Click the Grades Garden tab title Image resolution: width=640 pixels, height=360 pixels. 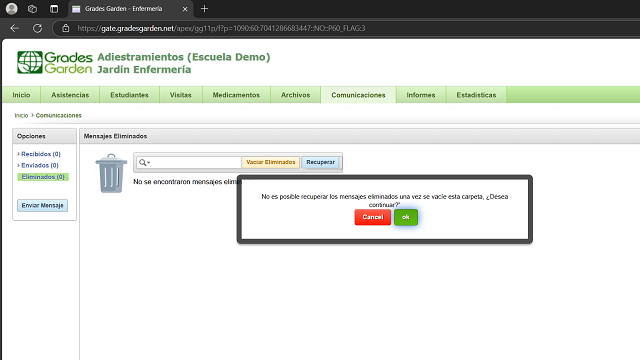(123, 9)
